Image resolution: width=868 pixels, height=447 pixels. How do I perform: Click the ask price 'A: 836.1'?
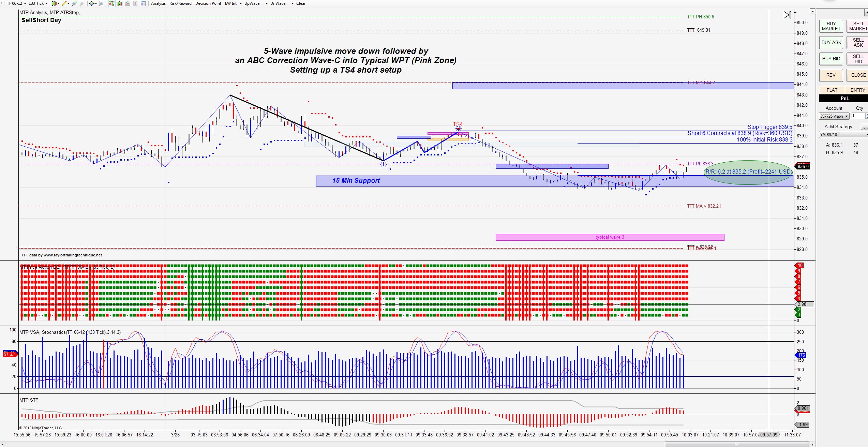tap(834, 145)
